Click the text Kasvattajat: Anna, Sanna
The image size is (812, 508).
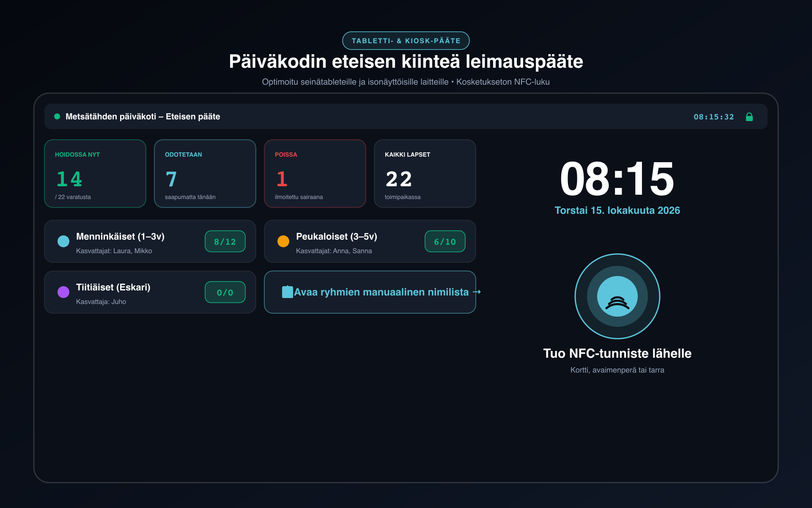(x=334, y=251)
